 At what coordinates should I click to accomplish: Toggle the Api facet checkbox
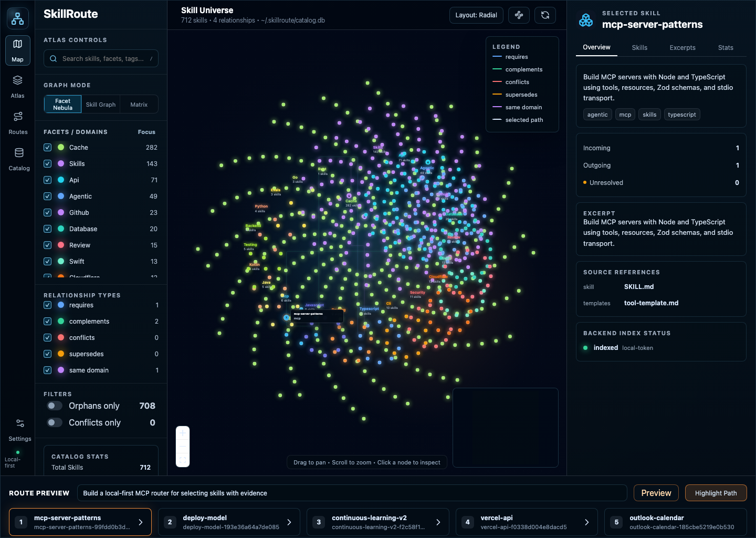pos(47,180)
